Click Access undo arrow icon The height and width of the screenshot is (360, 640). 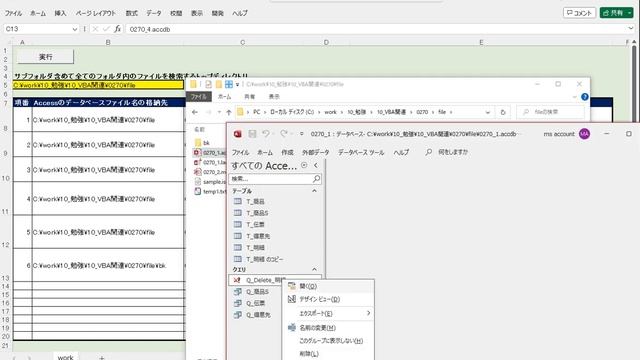(266, 134)
